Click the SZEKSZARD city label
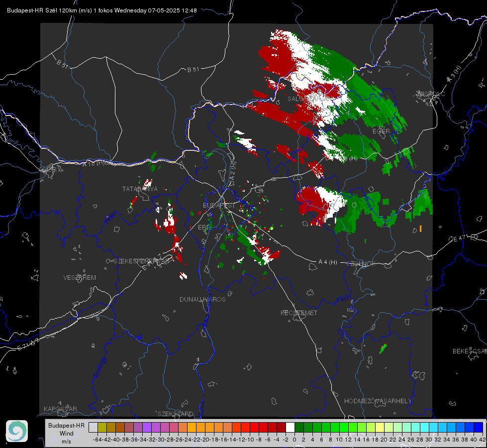 176,414
